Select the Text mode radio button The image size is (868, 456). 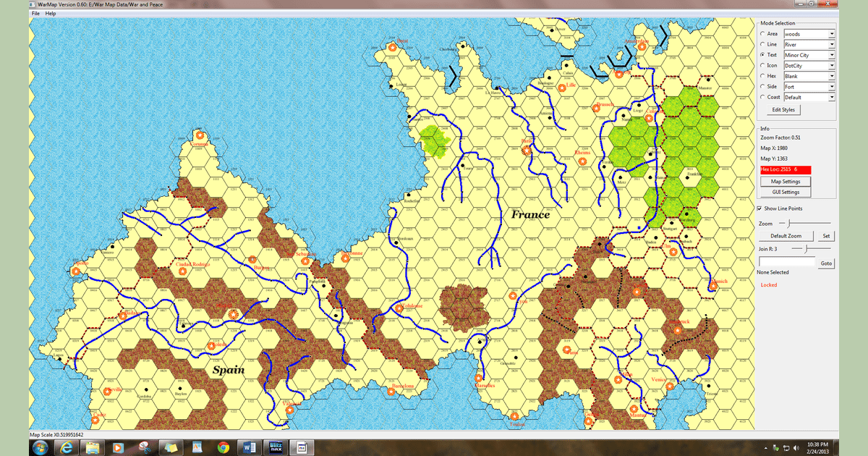click(x=762, y=55)
